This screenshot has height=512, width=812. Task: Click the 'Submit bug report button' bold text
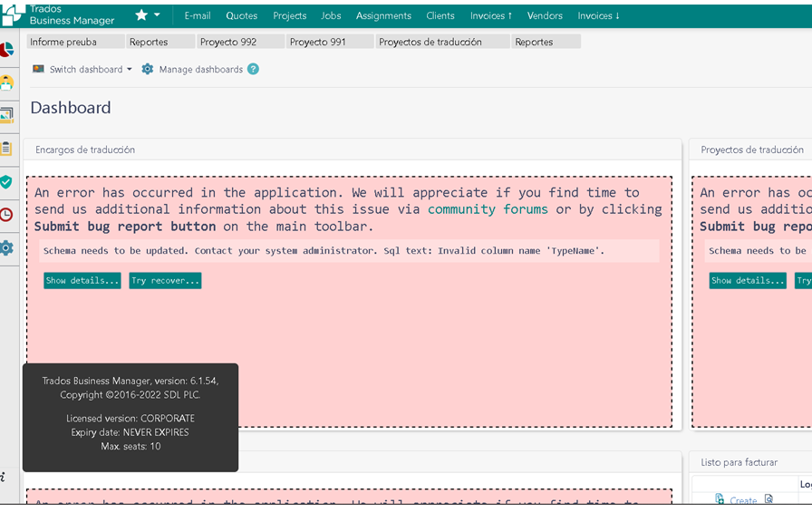click(125, 227)
